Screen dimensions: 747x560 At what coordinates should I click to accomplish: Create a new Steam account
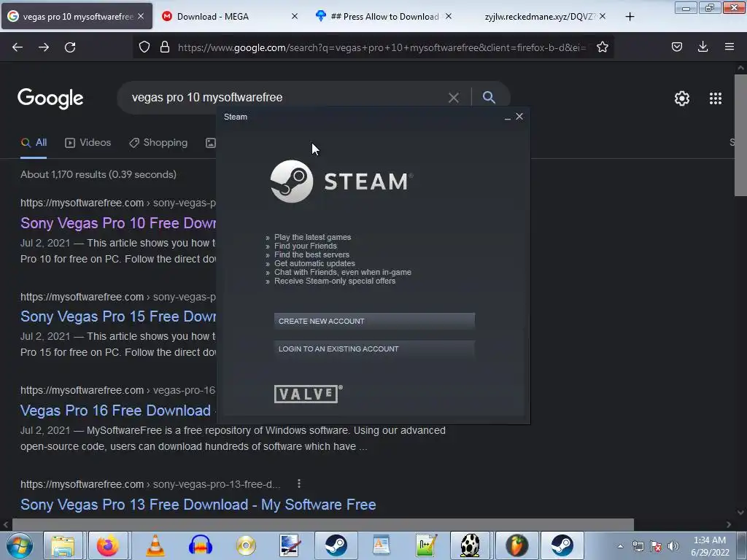374,321
